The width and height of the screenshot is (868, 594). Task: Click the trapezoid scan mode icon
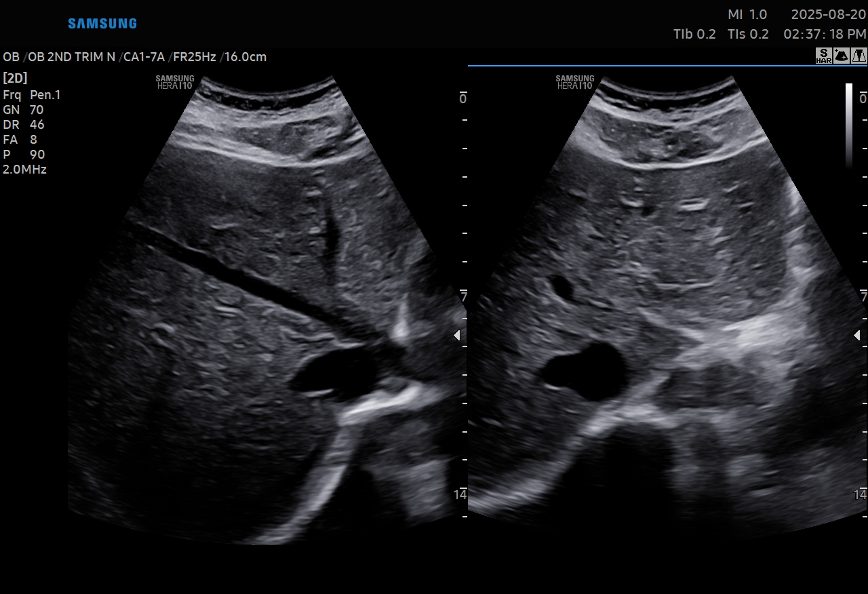[x=859, y=56]
